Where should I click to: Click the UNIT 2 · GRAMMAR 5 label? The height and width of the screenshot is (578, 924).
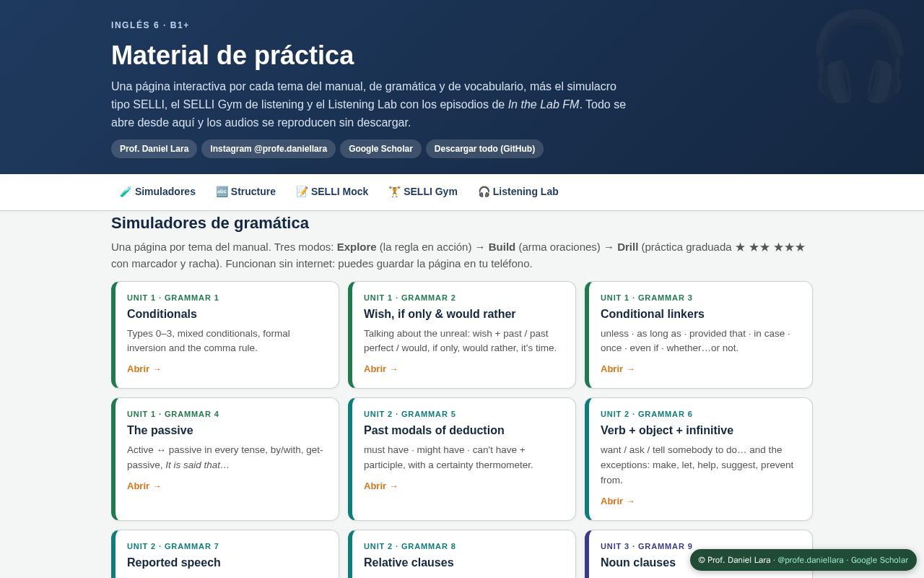coord(410,414)
